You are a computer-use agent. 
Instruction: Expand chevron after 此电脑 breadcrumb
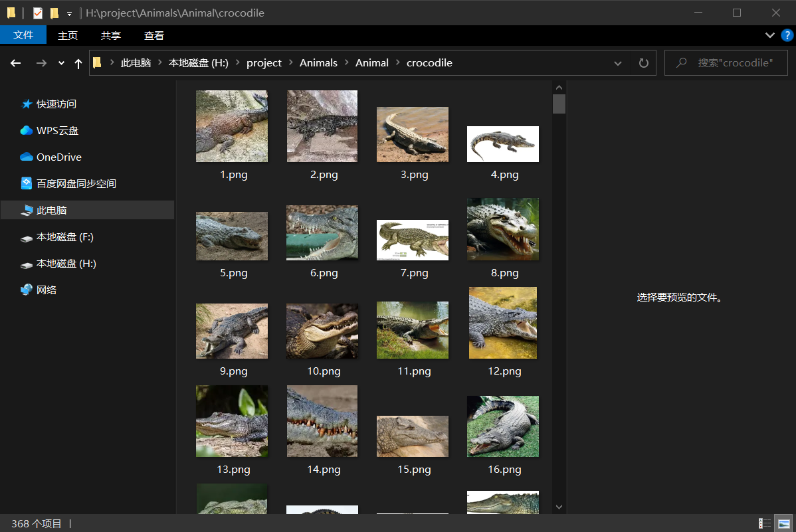click(160, 62)
